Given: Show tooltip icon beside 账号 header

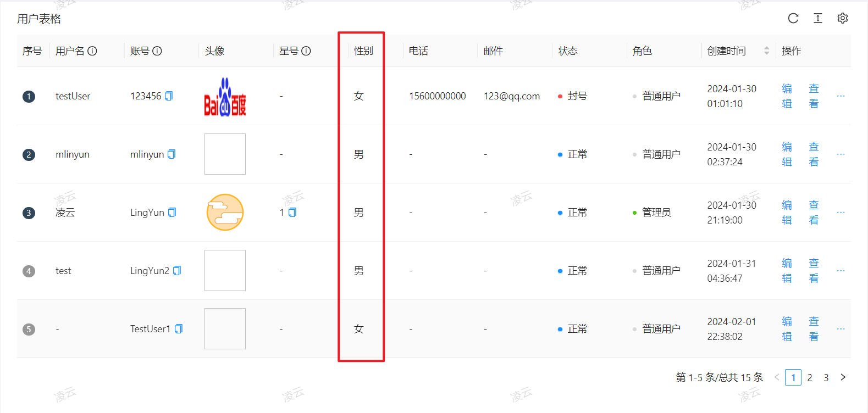Looking at the screenshot, I should point(157,51).
